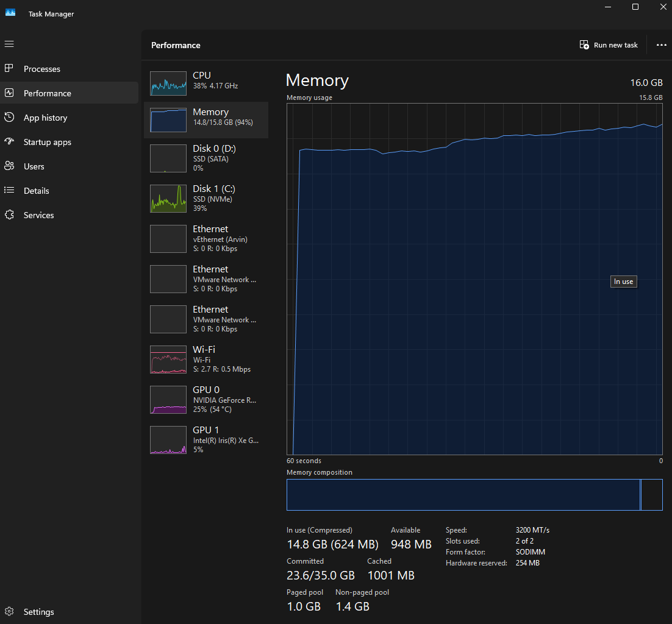This screenshot has width=672, height=624.
Task: Click the Performance waveform icon in sidebar
Action: click(9, 93)
